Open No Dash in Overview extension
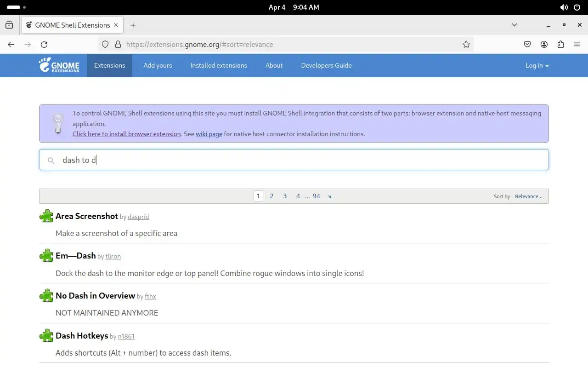Viewport: 588px width, 368px height. [x=95, y=296]
